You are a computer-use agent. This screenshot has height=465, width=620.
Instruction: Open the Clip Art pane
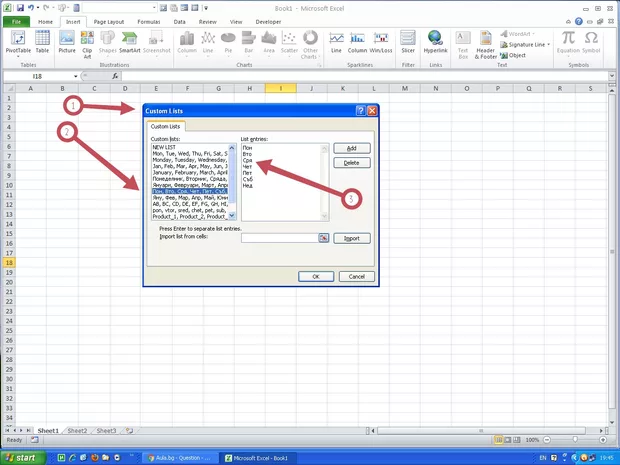(88, 42)
